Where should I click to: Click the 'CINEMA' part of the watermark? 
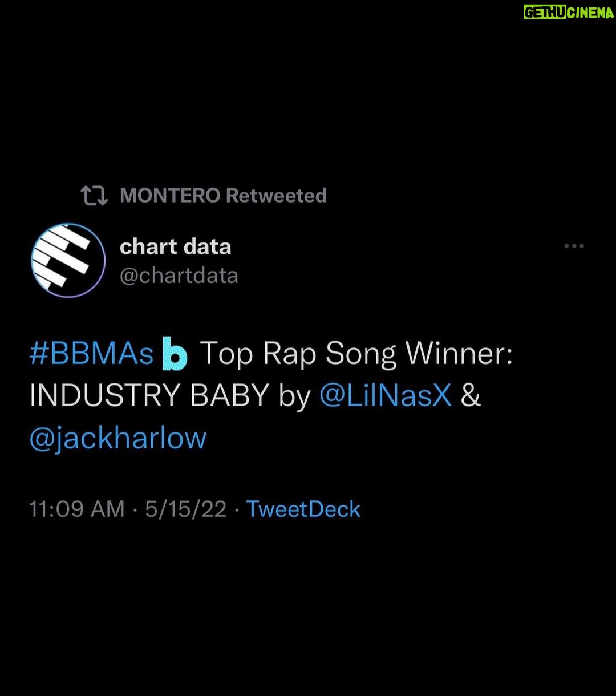click(x=590, y=13)
